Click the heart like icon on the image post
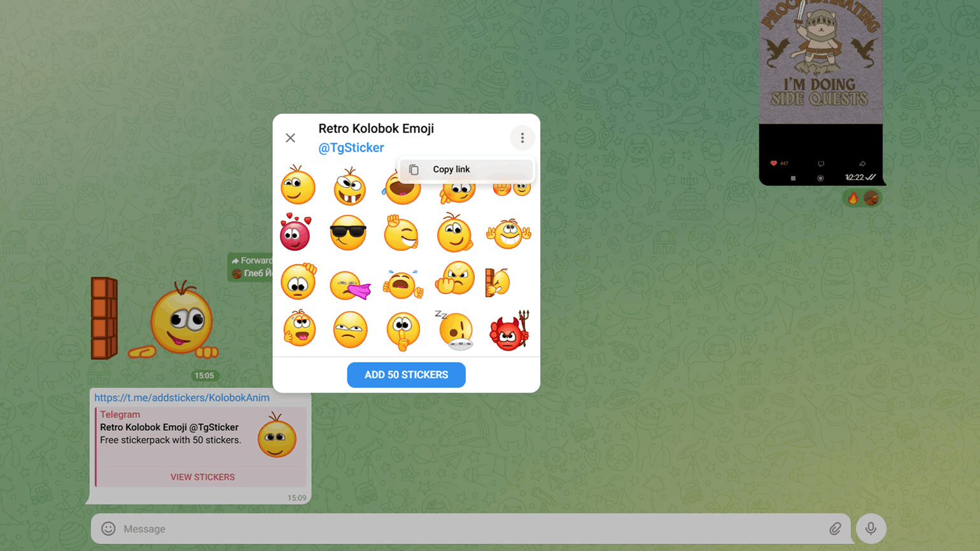The width and height of the screenshot is (980, 551). tap(774, 164)
